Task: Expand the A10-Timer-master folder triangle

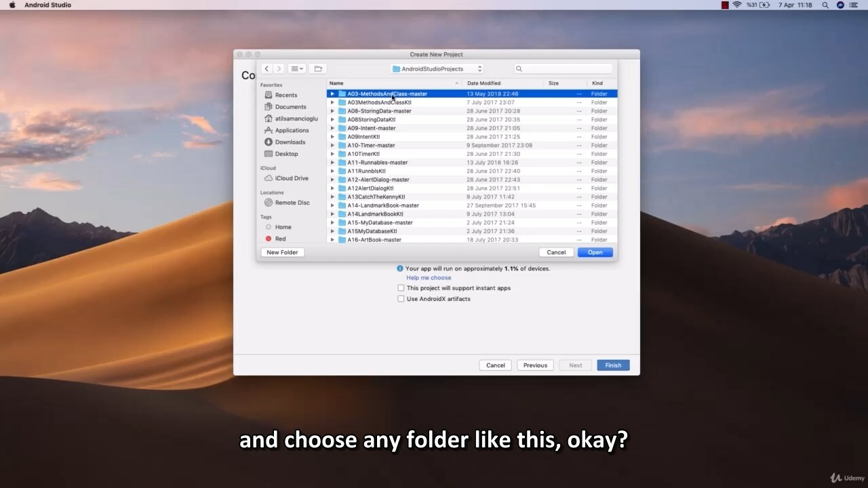Action: [332, 146]
